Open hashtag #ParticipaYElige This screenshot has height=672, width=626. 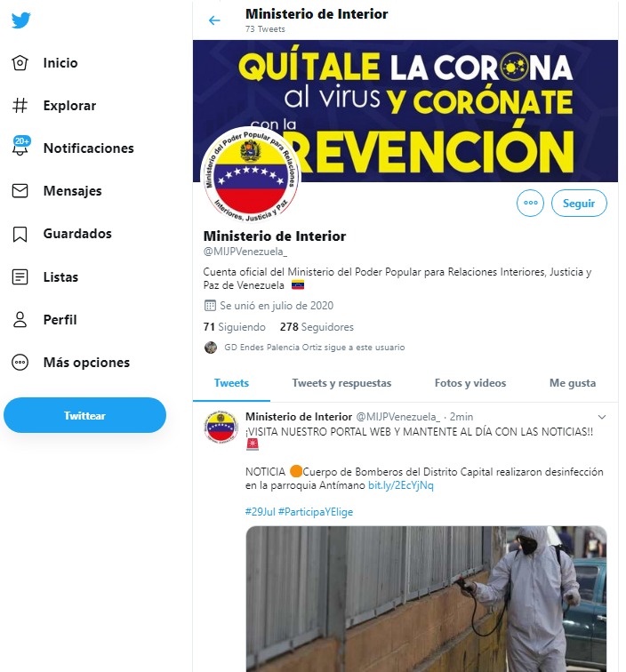pos(316,512)
